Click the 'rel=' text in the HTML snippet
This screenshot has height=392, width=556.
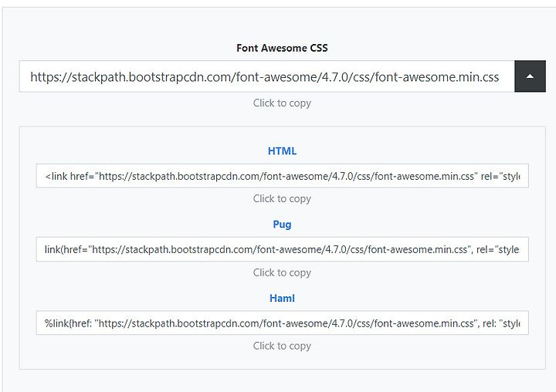(x=490, y=176)
